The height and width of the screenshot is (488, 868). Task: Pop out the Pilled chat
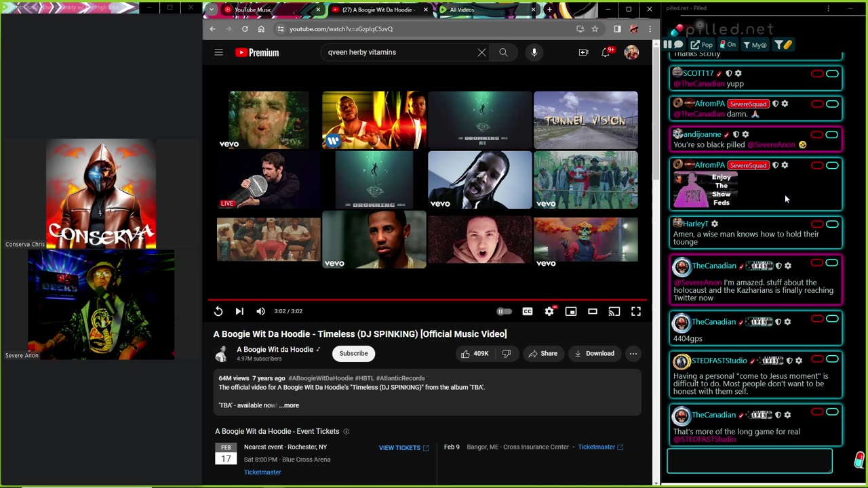pos(702,45)
